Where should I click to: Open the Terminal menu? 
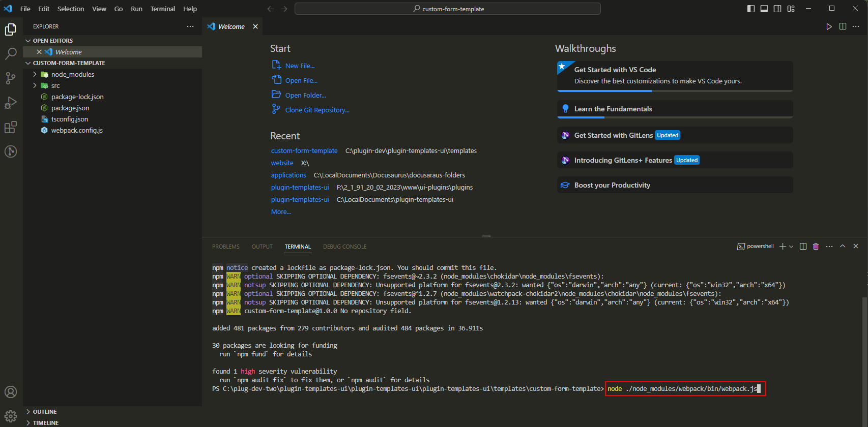click(163, 9)
